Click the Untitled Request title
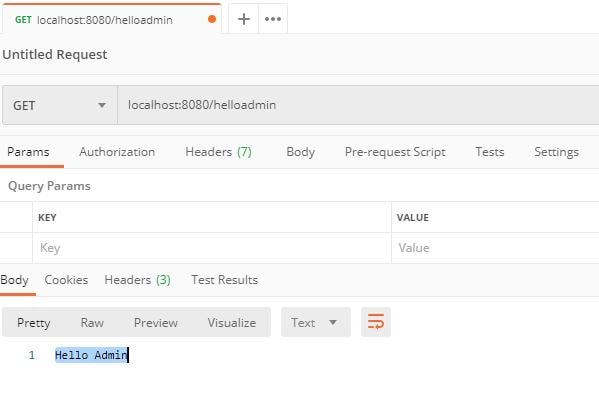The width and height of the screenshot is (599, 393). coord(55,54)
